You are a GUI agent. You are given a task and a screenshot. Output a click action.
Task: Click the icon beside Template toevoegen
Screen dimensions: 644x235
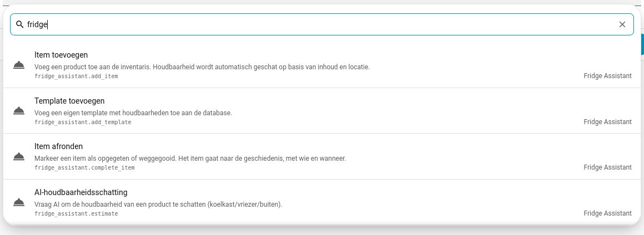tap(18, 111)
